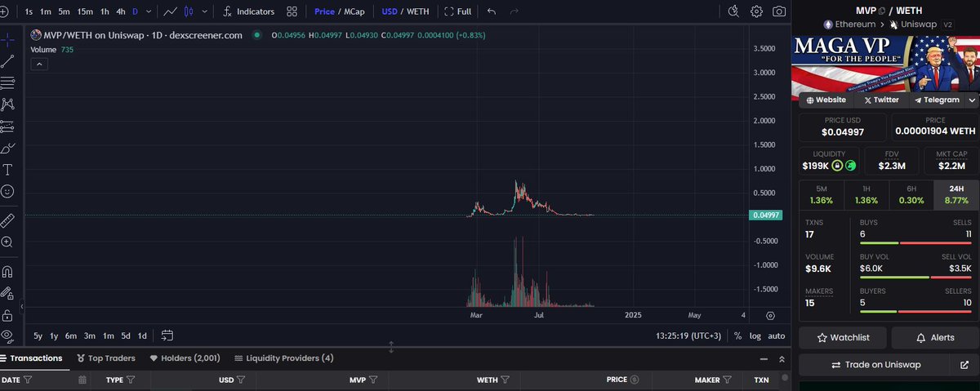The width and height of the screenshot is (980, 391).
Task: Switch chart to candlestick style
Action: [189, 11]
